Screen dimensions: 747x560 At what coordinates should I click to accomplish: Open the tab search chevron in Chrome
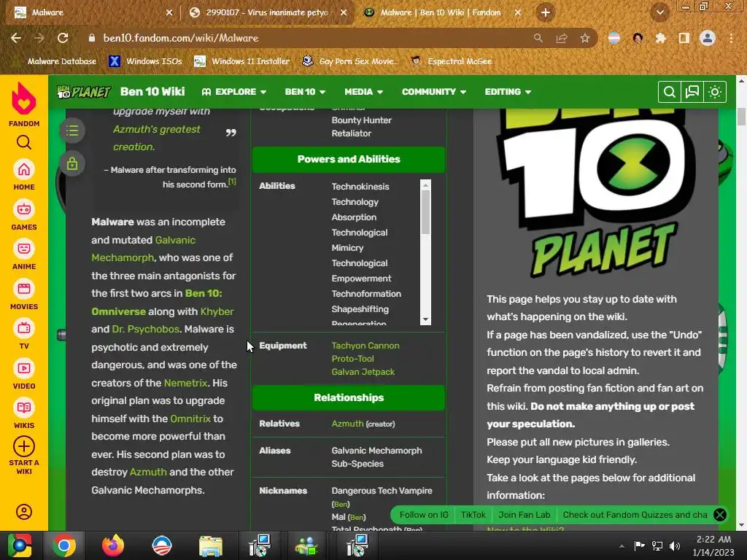(660, 12)
